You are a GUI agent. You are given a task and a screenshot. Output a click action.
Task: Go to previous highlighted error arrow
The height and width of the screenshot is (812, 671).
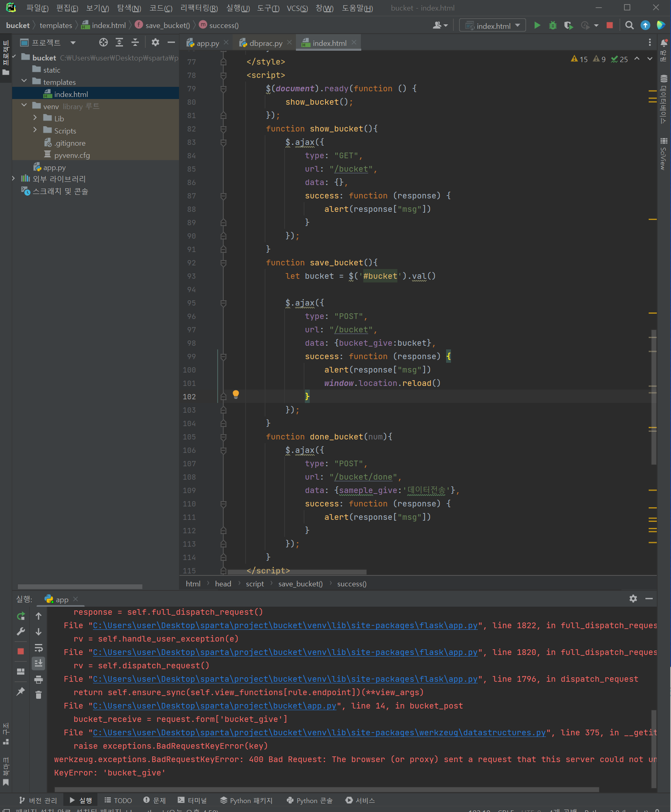coord(637,59)
